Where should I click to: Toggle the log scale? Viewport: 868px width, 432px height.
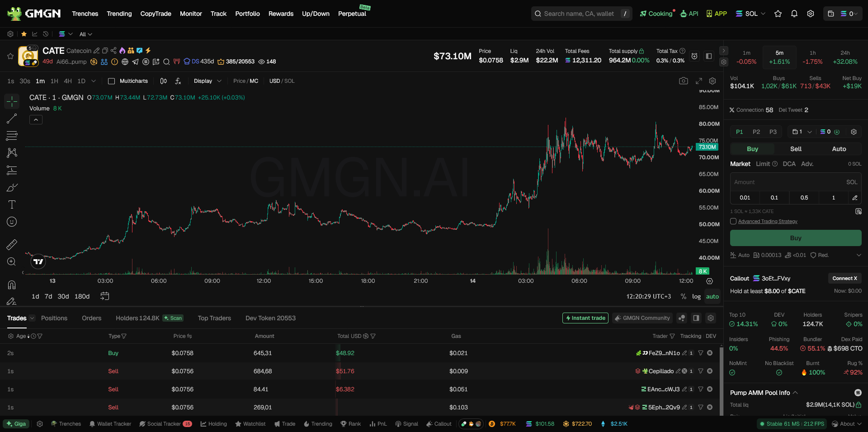coord(696,297)
